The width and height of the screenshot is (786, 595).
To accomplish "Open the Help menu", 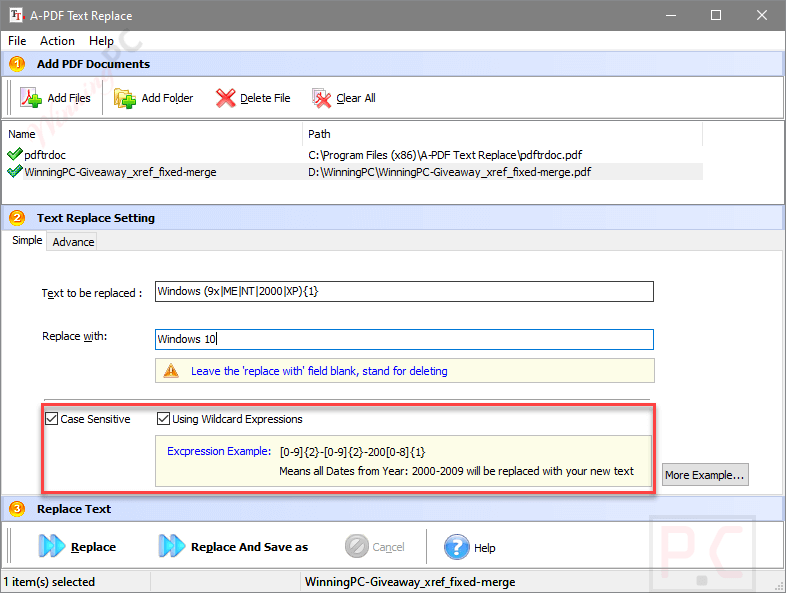I will coord(101,41).
